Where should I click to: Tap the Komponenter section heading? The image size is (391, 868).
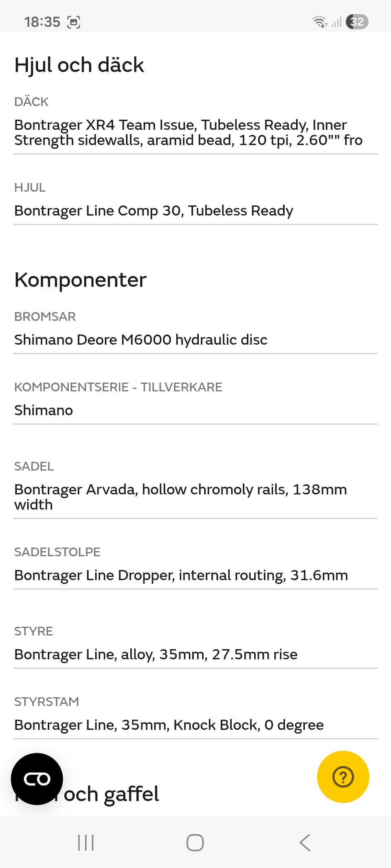click(x=80, y=280)
